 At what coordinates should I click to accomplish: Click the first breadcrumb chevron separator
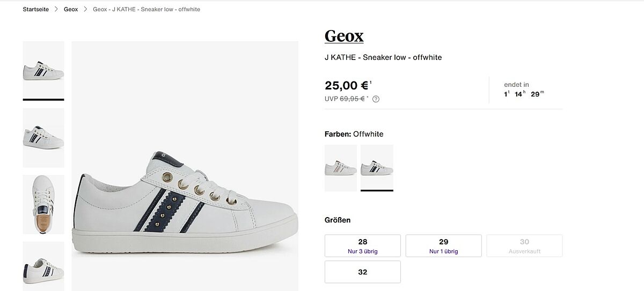56,10
